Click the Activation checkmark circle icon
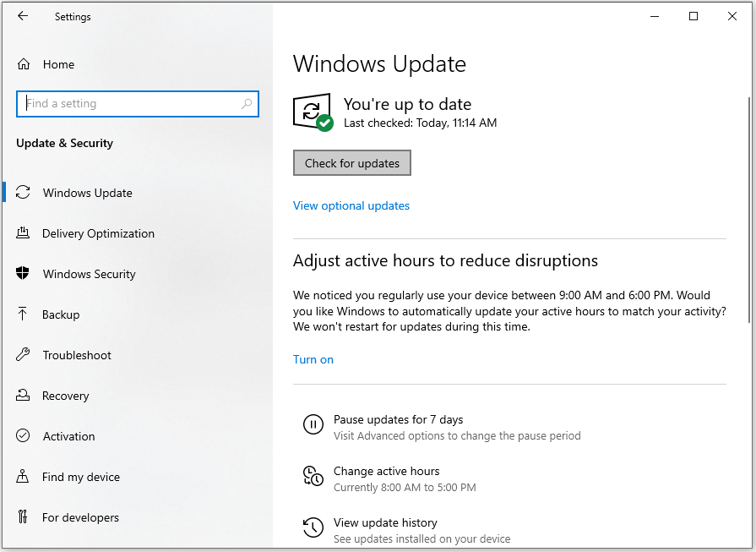 (x=23, y=435)
